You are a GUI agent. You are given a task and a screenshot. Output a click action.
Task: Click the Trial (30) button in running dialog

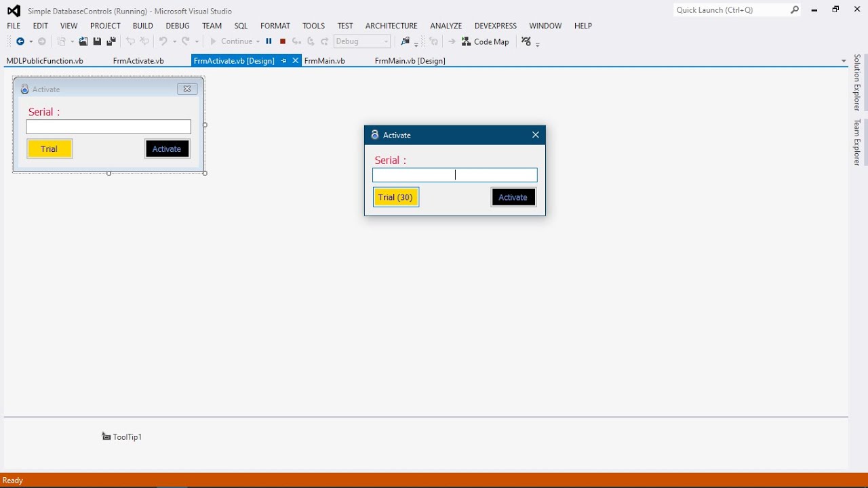pyautogui.click(x=396, y=197)
